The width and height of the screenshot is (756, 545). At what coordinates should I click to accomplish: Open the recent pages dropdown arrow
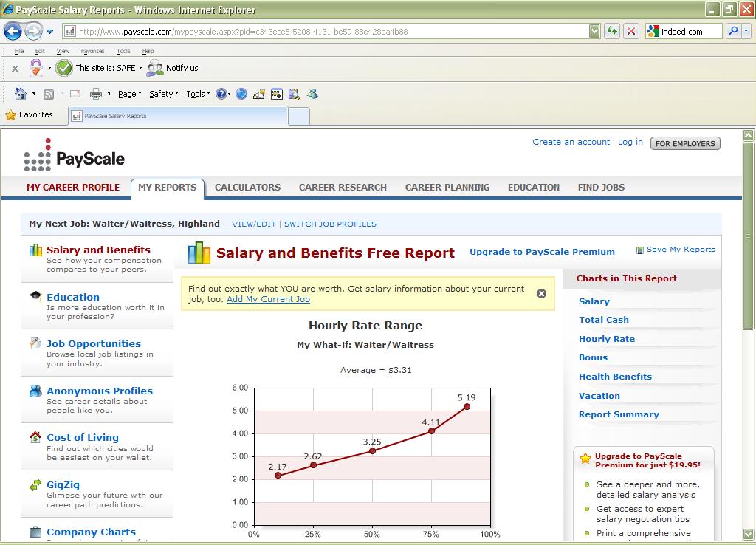pyautogui.click(x=49, y=32)
